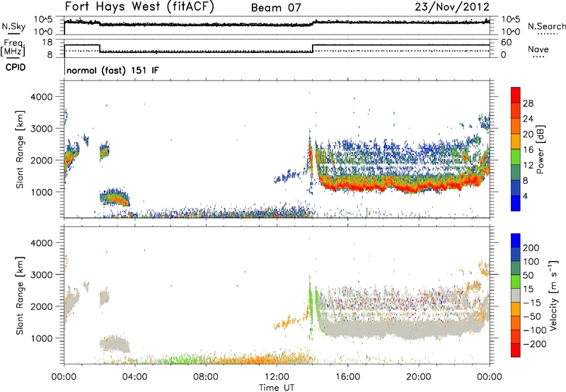Click the '200' velocity colorbar value

point(531,248)
